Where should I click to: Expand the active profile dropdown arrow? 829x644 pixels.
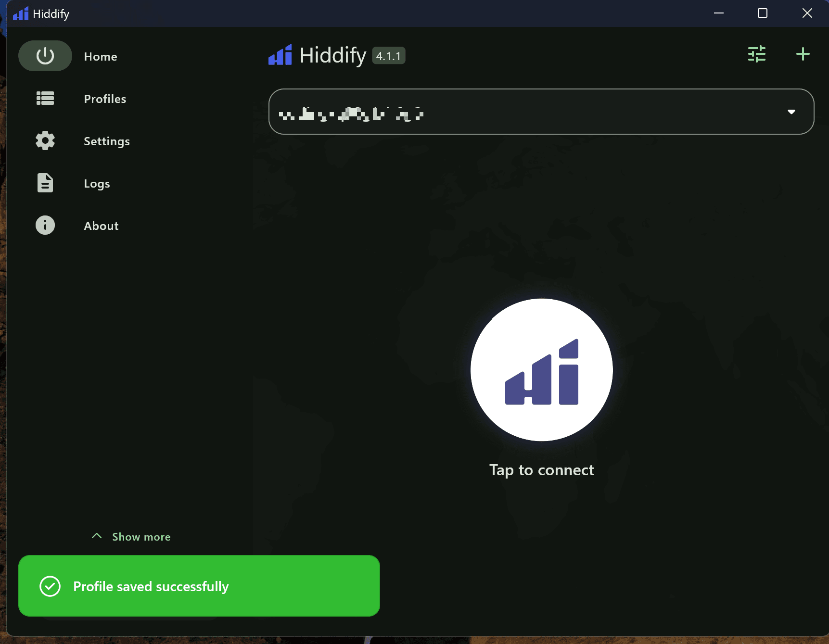tap(791, 112)
